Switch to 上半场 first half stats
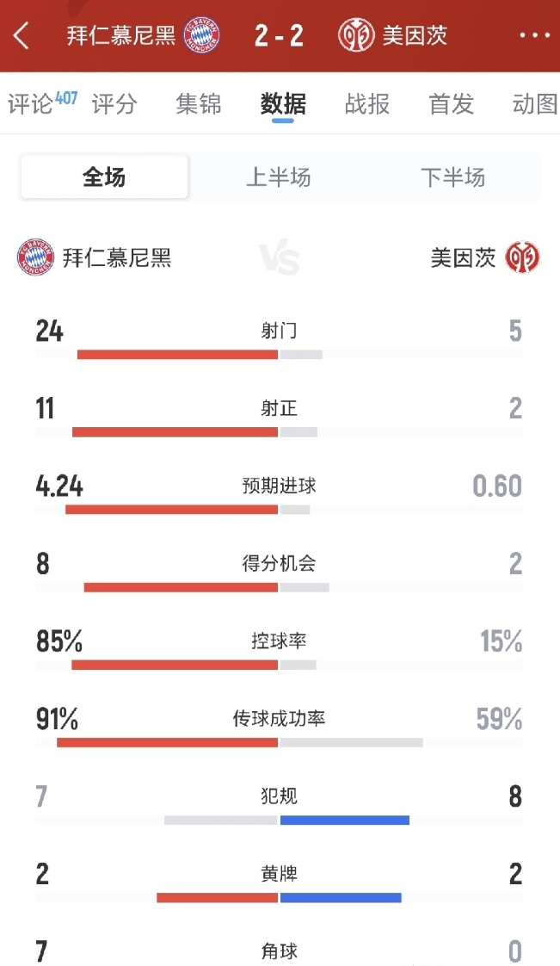The image size is (560, 966). [x=279, y=177]
